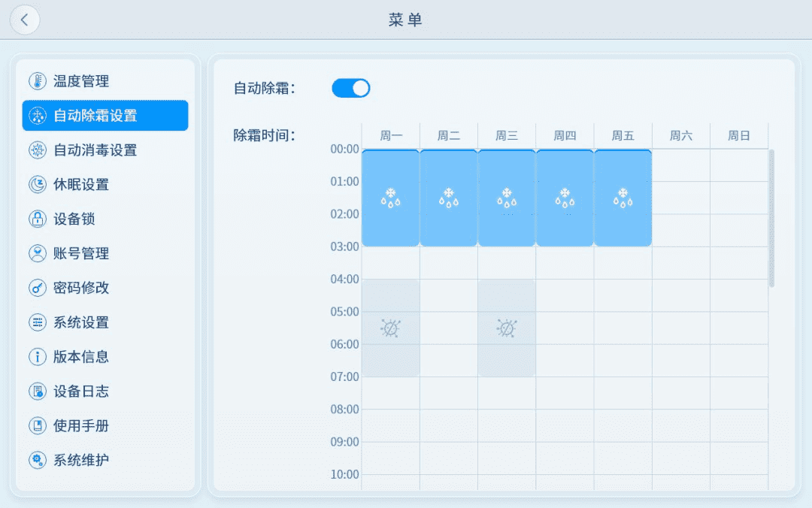Click the empty 周六 01:00 schedule cell
This screenshot has height=508, width=812.
(x=681, y=198)
